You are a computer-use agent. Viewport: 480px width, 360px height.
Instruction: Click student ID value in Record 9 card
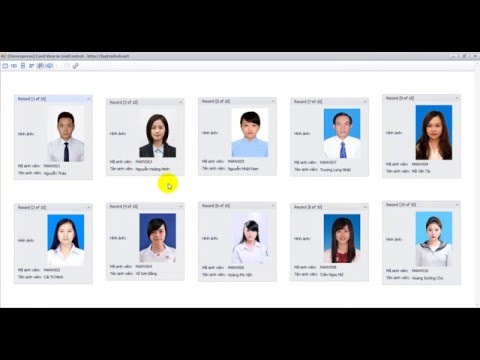pyautogui.click(x=420, y=164)
